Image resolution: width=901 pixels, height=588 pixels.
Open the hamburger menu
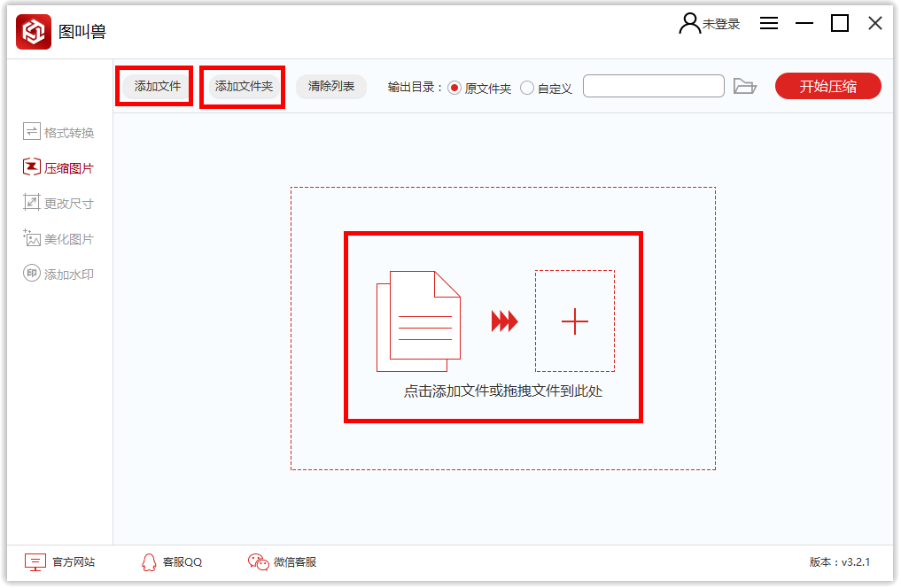[768, 23]
